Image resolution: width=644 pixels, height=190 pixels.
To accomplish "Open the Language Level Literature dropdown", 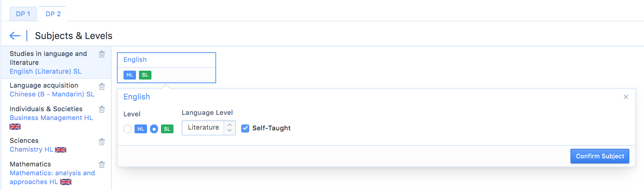I will point(208,128).
